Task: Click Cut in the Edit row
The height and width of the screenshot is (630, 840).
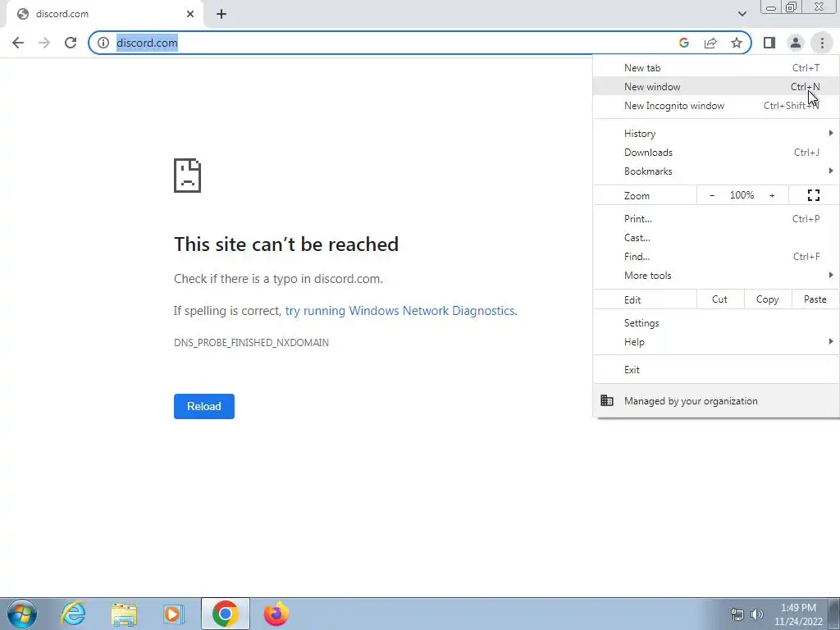Action: [x=719, y=299]
